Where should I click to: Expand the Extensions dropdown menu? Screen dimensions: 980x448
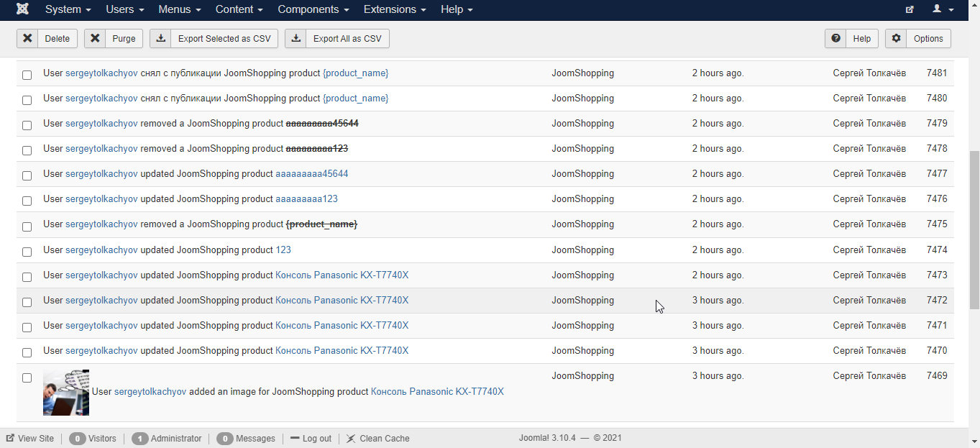coord(395,9)
